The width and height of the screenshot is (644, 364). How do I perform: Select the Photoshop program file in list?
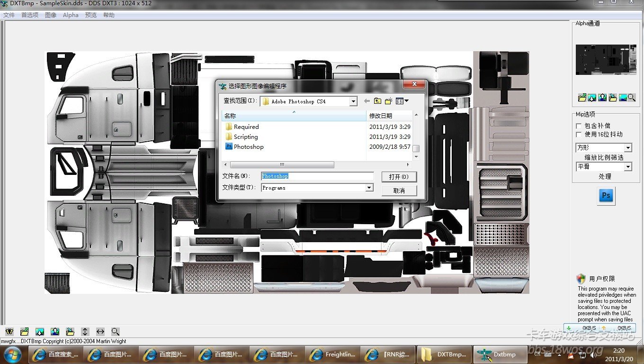[x=248, y=147]
